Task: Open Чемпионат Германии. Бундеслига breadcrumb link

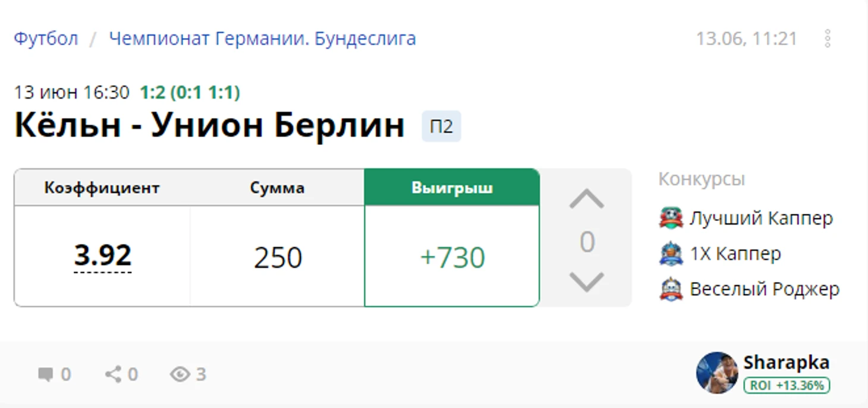Action: pos(262,39)
